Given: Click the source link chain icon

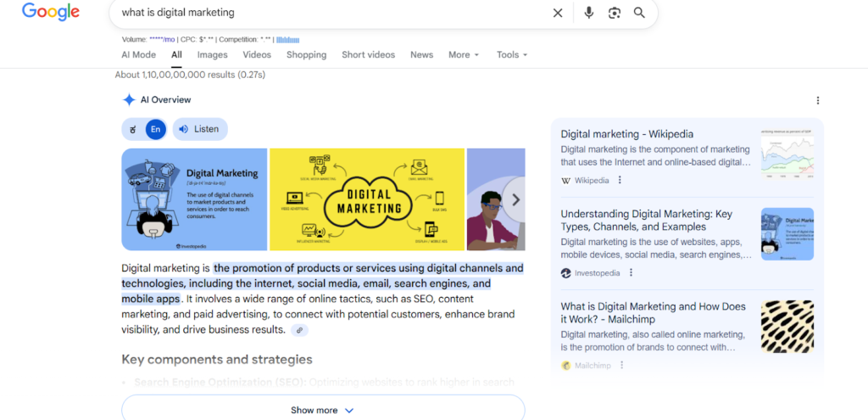Looking at the screenshot, I should (x=299, y=330).
